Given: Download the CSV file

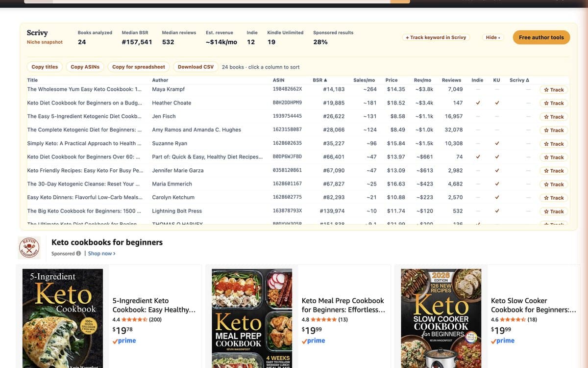Looking at the screenshot, I should (x=196, y=67).
